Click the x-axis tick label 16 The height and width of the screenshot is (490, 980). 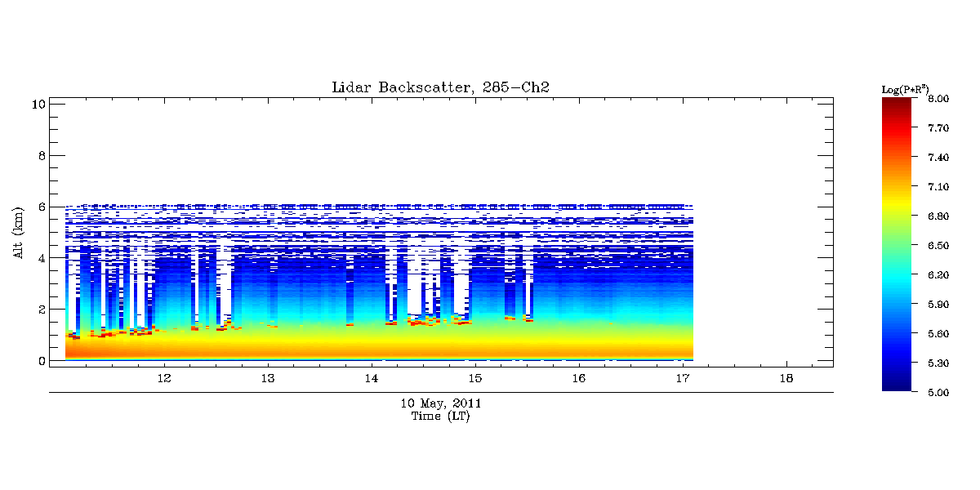(x=579, y=378)
